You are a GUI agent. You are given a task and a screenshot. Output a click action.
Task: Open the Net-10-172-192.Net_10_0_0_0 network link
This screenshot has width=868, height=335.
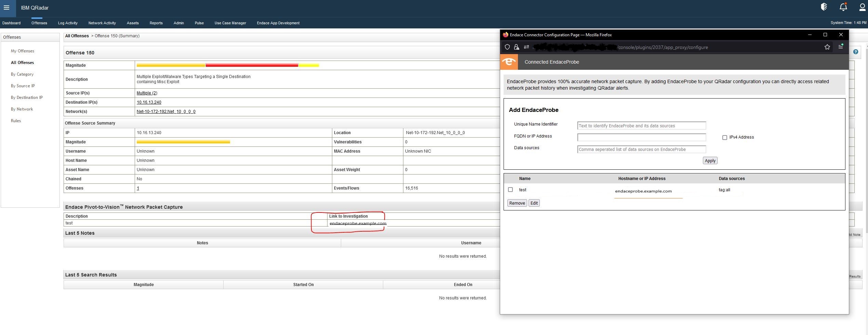click(166, 112)
